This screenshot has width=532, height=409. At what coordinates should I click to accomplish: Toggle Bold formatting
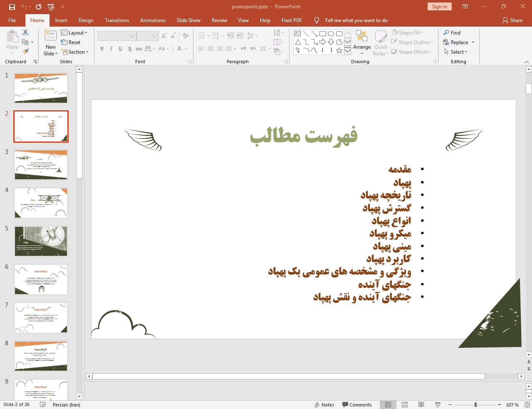[102, 49]
